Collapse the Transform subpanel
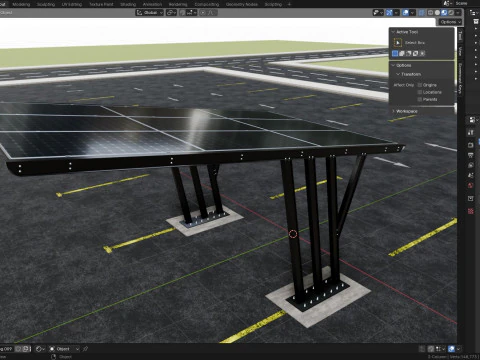This screenshot has height=360, width=480. [x=398, y=74]
